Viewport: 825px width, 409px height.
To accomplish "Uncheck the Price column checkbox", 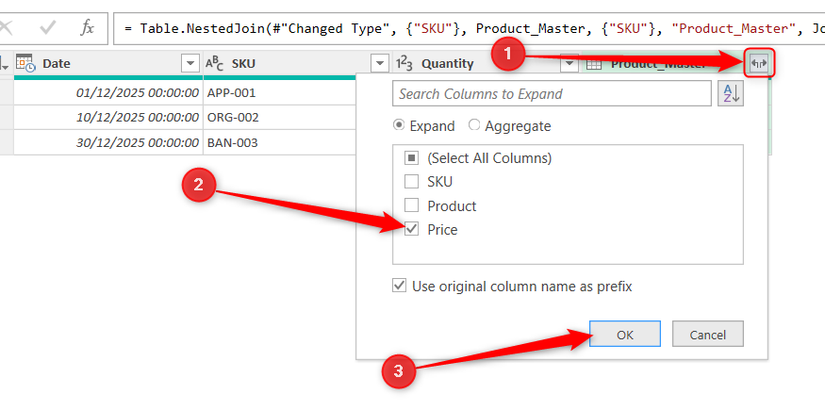I will point(411,230).
